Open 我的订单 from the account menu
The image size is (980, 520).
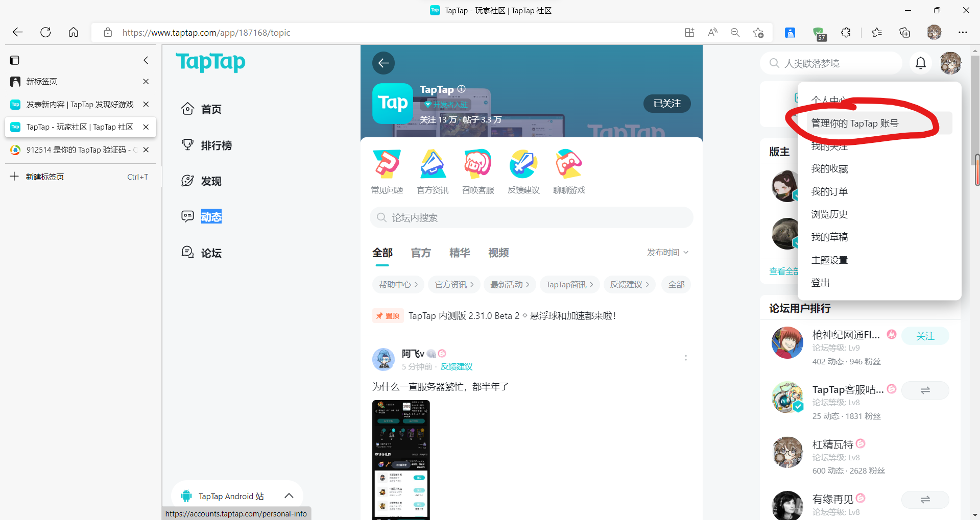click(x=830, y=192)
